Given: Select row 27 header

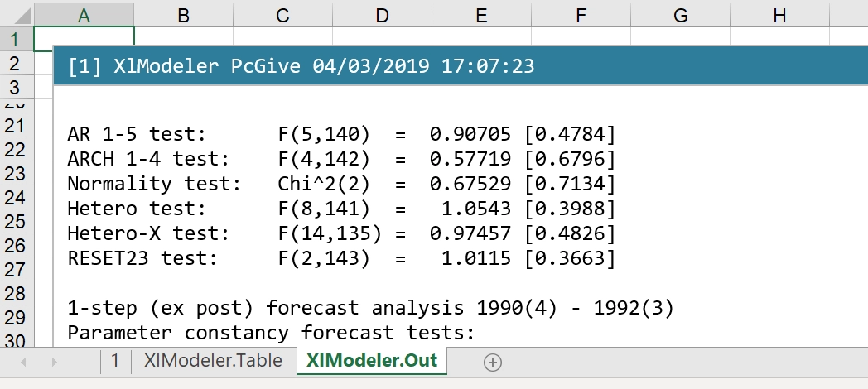Looking at the screenshot, I should (x=17, y=270).
